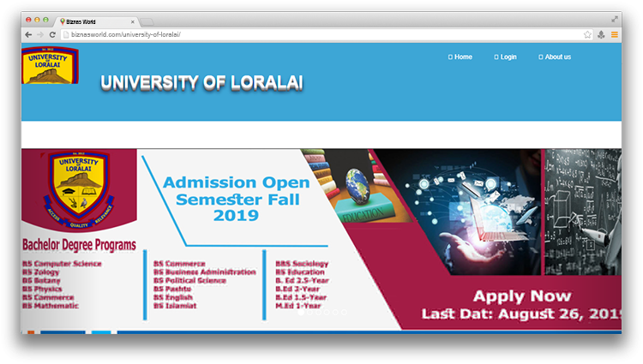This screenshot has height=364, width=643.
Task: Click the Apply Now banner text
Action: (x=521, y=297)
